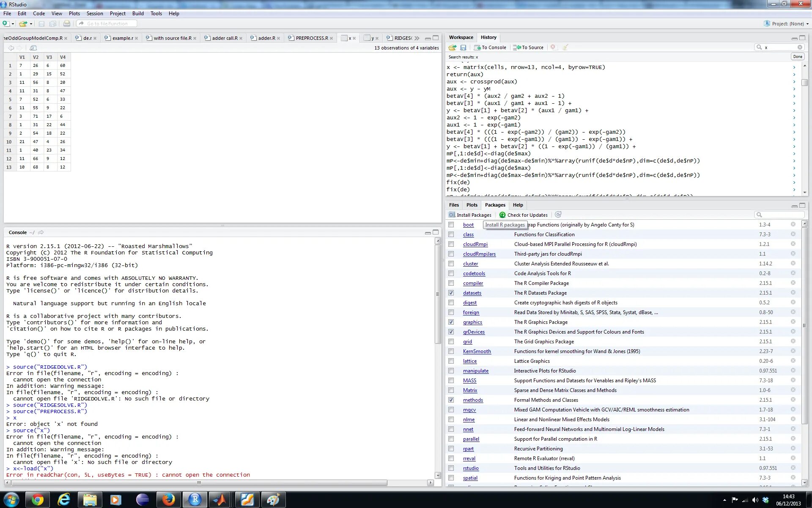This screenshot has width=812, height=508.
Task: Send selection To Console
Action: (490, 47)
